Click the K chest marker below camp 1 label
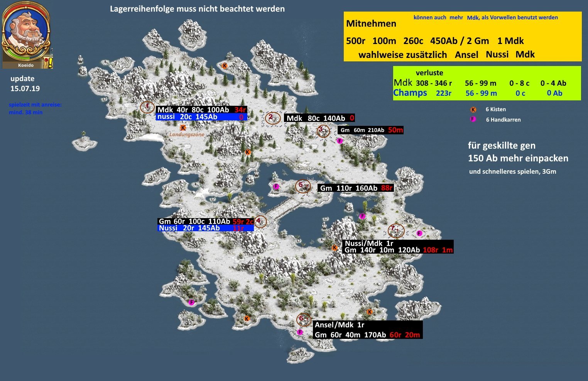 point(183,128)
